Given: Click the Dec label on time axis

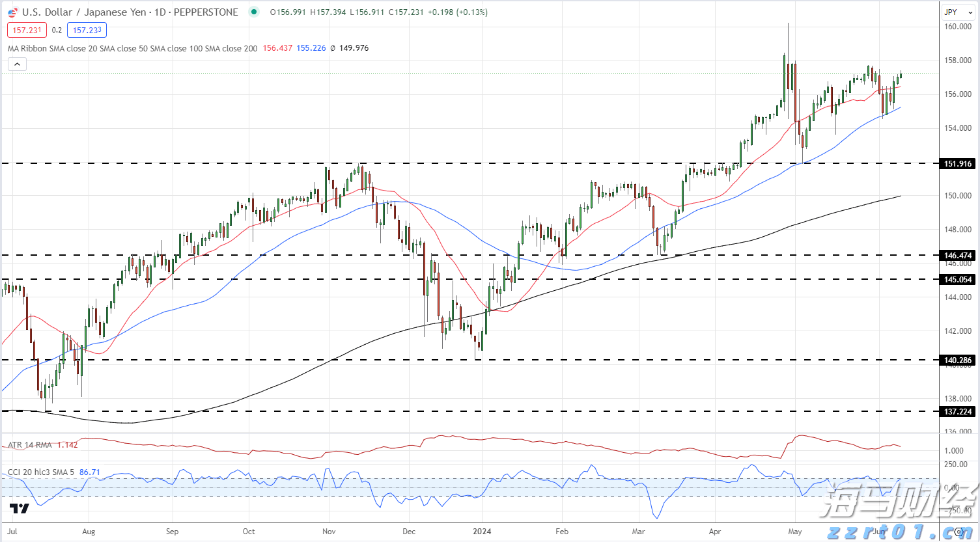Looking at the screenshot, I should click(x=408, y=532).
